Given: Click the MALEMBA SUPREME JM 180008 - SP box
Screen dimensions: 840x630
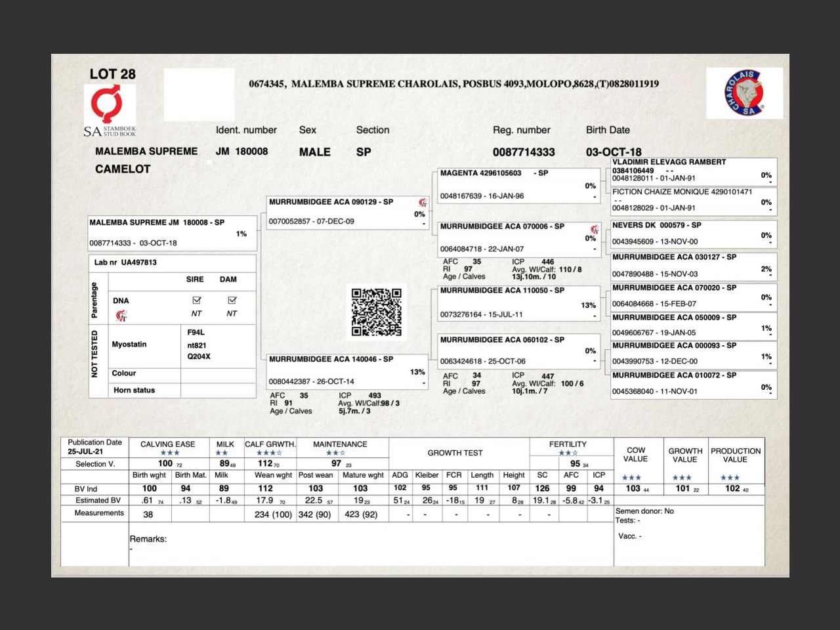Looking at the screenshot, I should pyautogui.click(x=172, y=233).
